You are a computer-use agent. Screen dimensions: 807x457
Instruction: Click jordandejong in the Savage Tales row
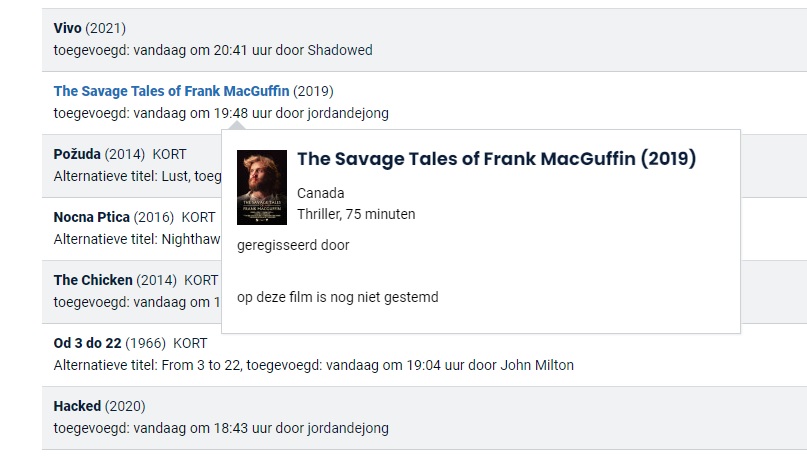click(348, 114)
